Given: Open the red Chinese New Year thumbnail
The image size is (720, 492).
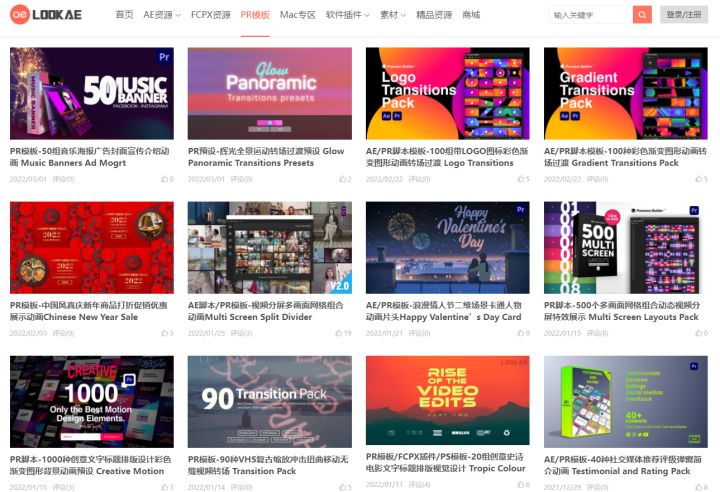Looking at the screenshot, I should [x=92, y=248].
